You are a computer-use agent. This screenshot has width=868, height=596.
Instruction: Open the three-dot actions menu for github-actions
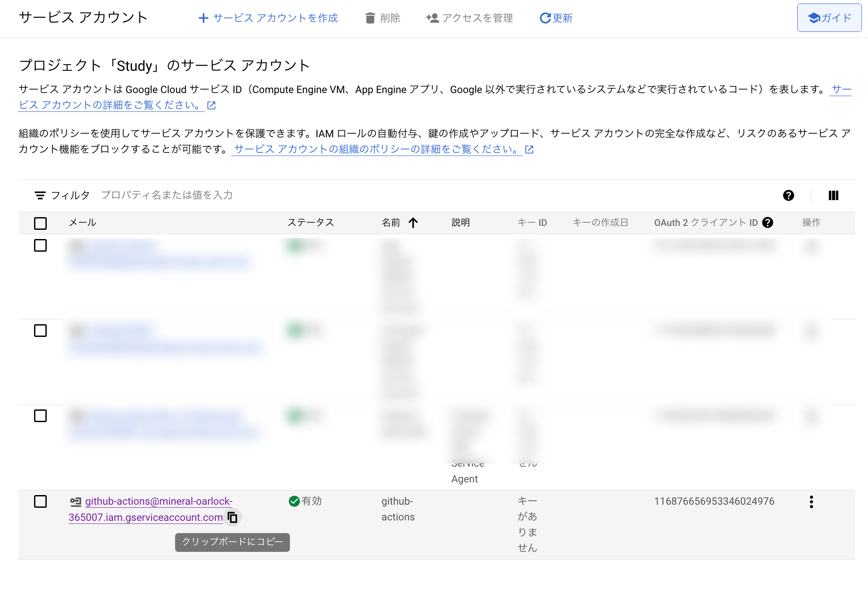811,502
